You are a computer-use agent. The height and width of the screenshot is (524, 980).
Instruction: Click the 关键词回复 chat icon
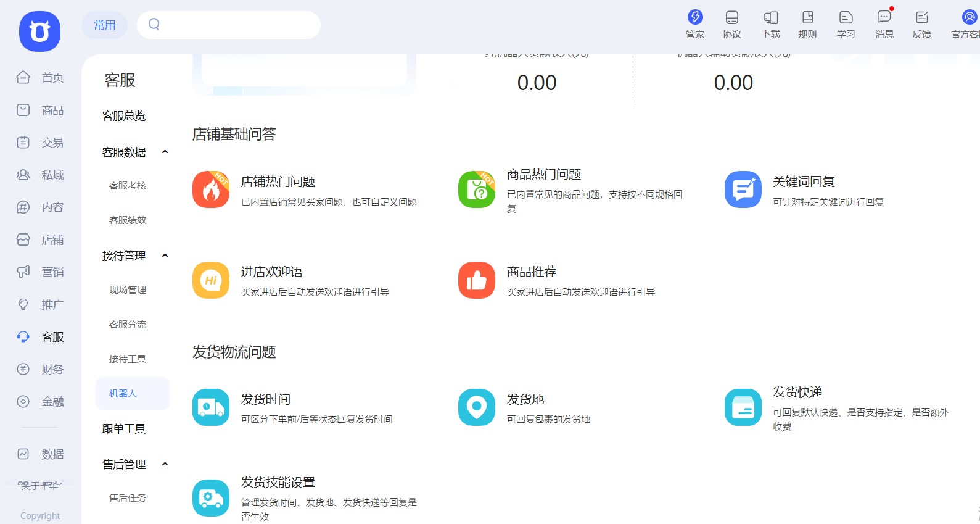[x=743, y=189]
